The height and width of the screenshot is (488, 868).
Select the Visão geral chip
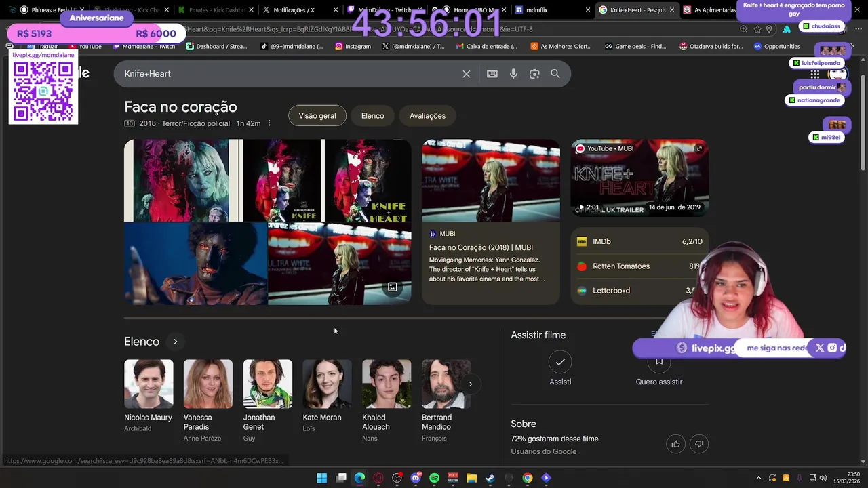coord(317,116)
